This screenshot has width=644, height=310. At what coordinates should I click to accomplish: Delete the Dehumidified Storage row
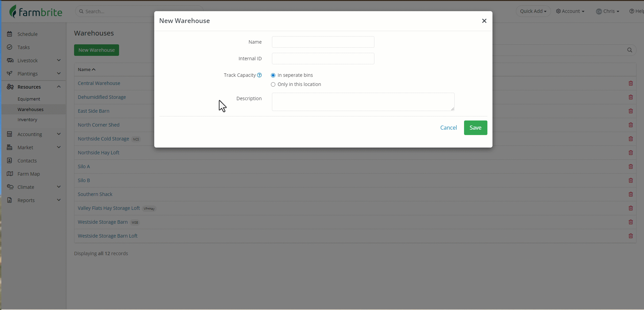point(631,97)
